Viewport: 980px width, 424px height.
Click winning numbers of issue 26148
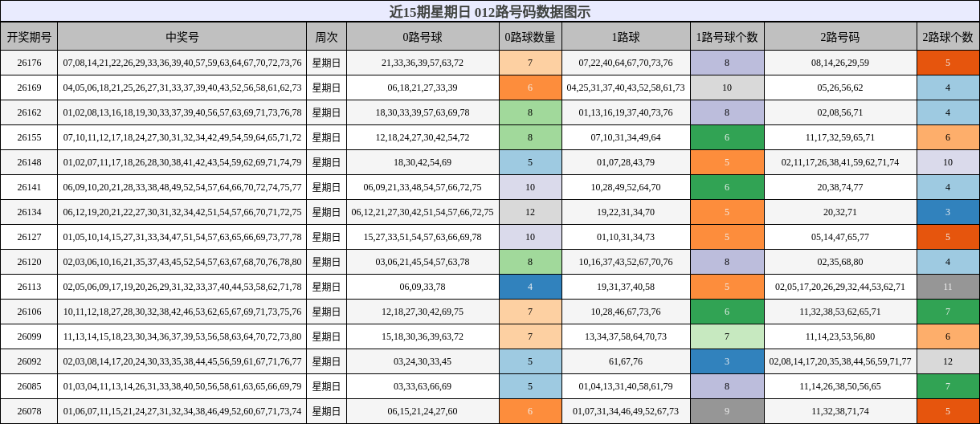(x=182, y=162)
